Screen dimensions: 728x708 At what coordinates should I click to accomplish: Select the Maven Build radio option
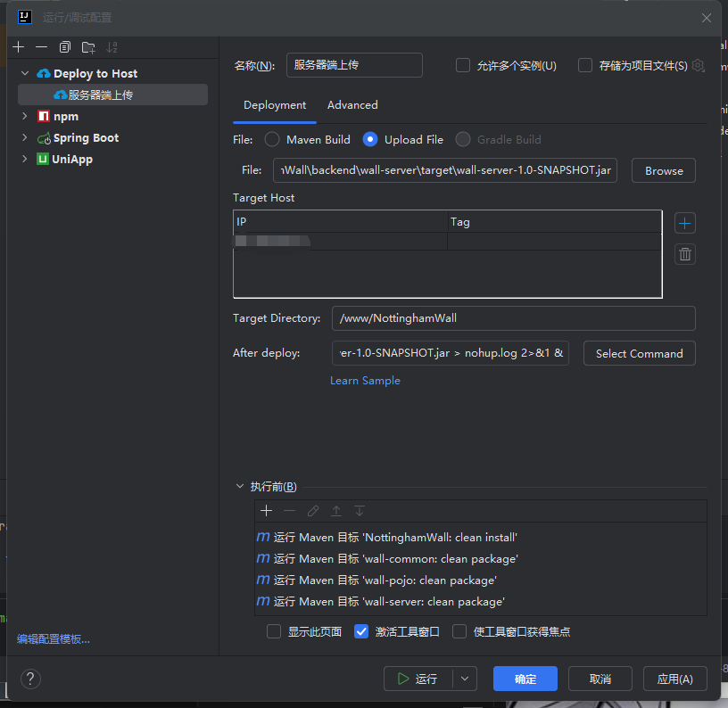272,139
